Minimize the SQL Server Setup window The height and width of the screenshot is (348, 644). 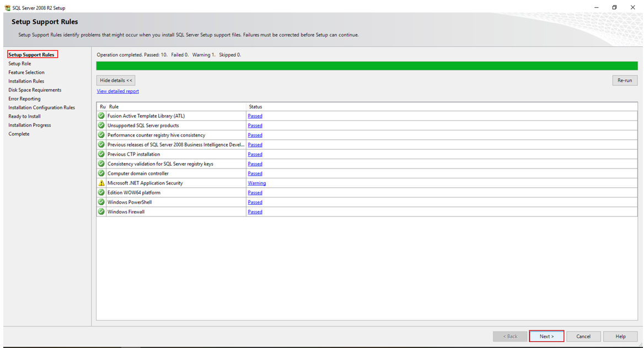(x=597, y=7)
